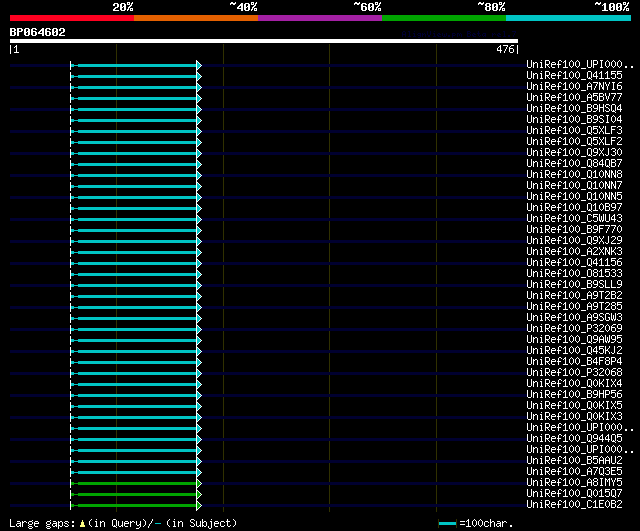The width and height of the screenshot is (640, 531).
Task: Select the UniRef100_Q944Q5 label
Action: coord(574,439)
